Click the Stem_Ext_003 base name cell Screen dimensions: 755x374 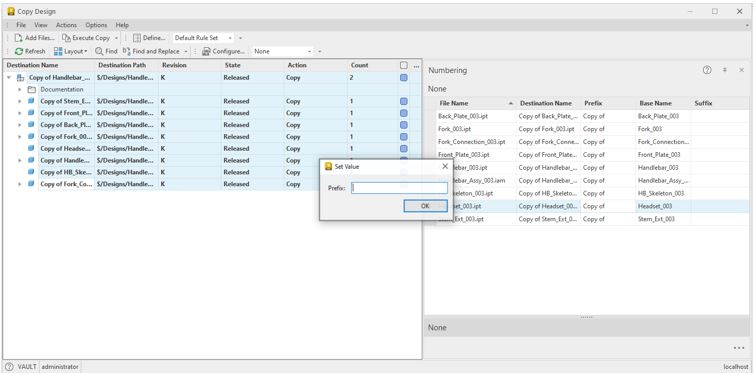point(663,219)
